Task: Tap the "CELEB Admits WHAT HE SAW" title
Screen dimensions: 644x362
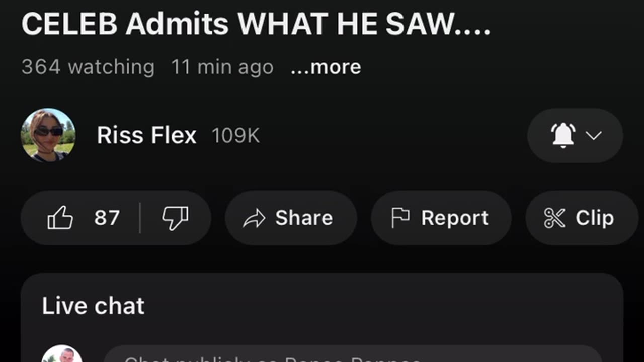Action: (256, 24)
